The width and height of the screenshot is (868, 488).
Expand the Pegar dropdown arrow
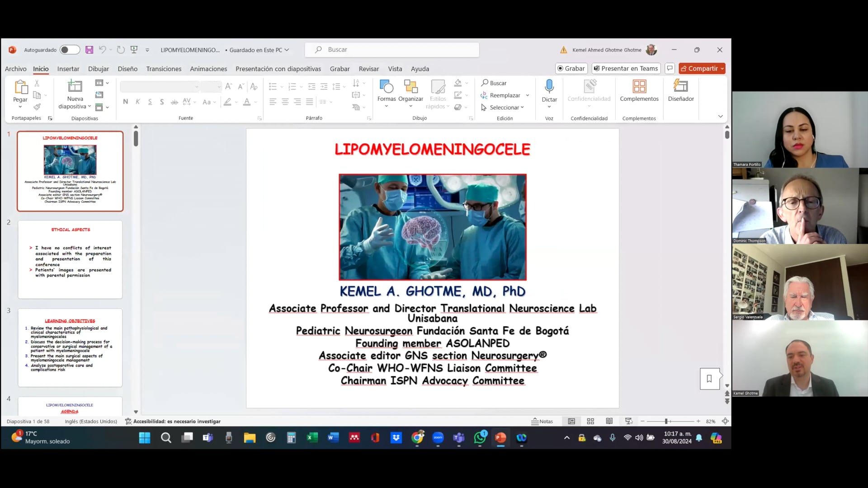[20, 107]
